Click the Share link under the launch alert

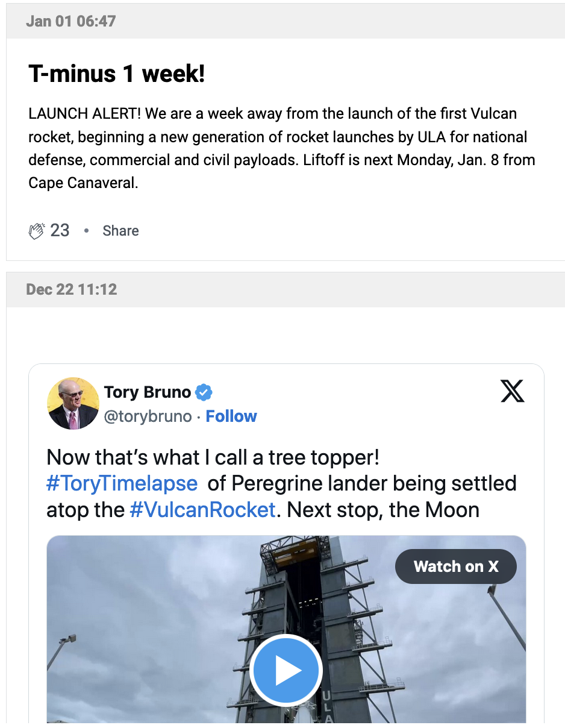[120, 231]
